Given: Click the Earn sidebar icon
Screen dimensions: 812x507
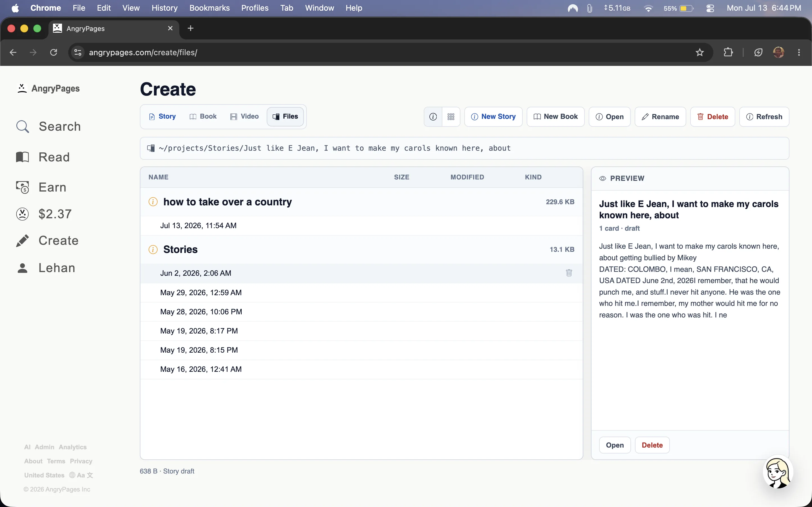Looking at the screenshot, I should pos(23,187).
